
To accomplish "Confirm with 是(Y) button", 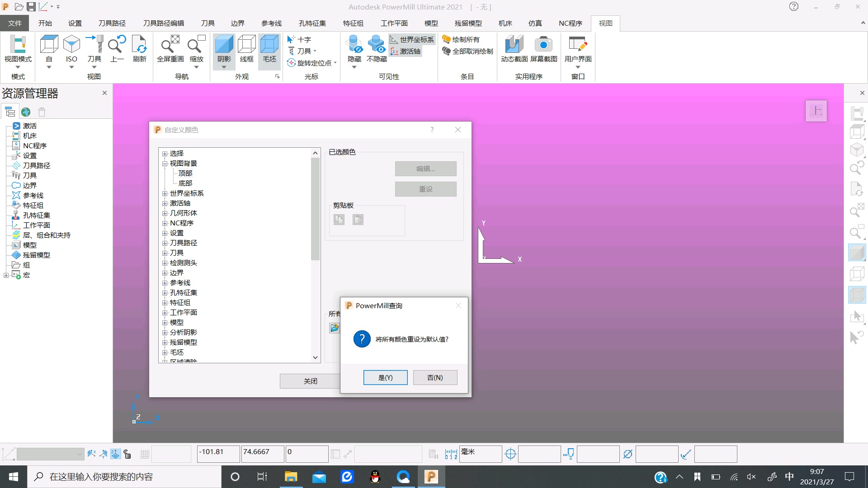I will [385, 377].
